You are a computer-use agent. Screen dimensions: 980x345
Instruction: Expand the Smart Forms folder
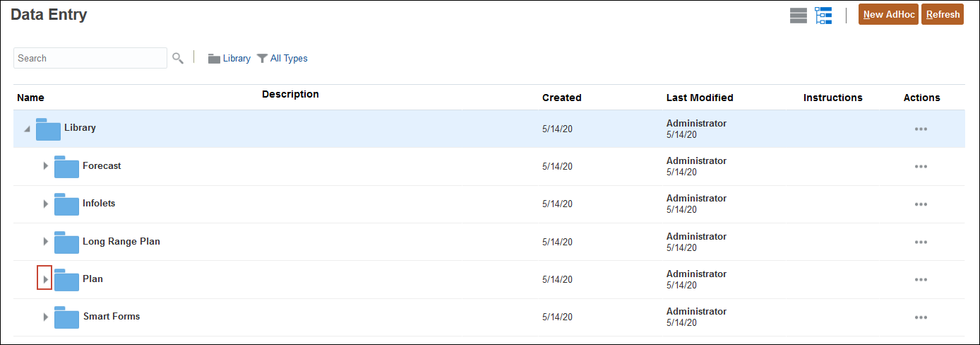45,317
